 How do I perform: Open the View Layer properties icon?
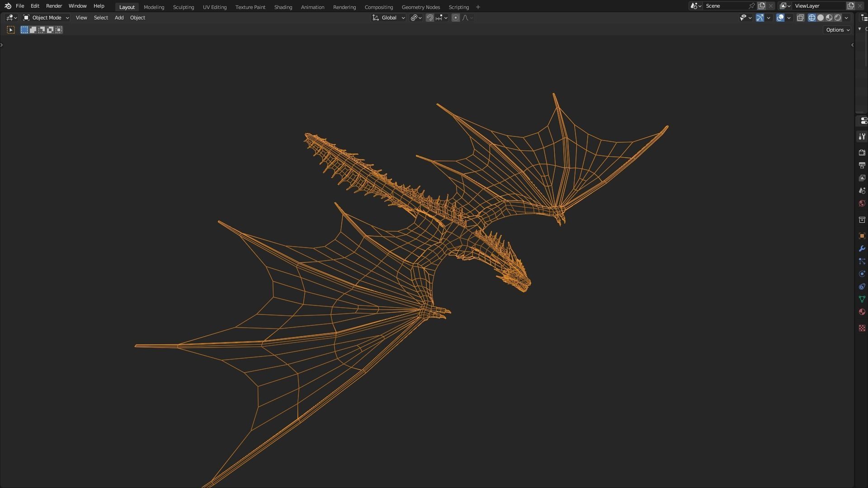tap(862, 178)
